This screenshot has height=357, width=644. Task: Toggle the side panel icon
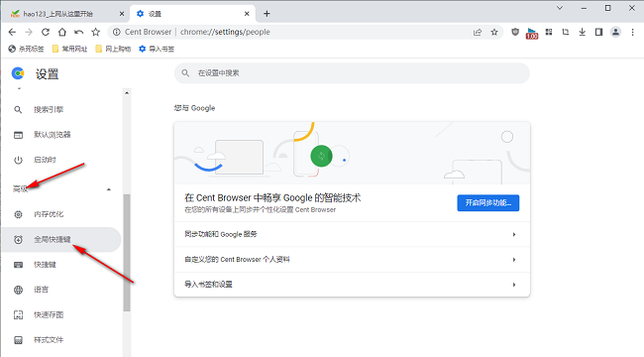click(x=598, y=32)
